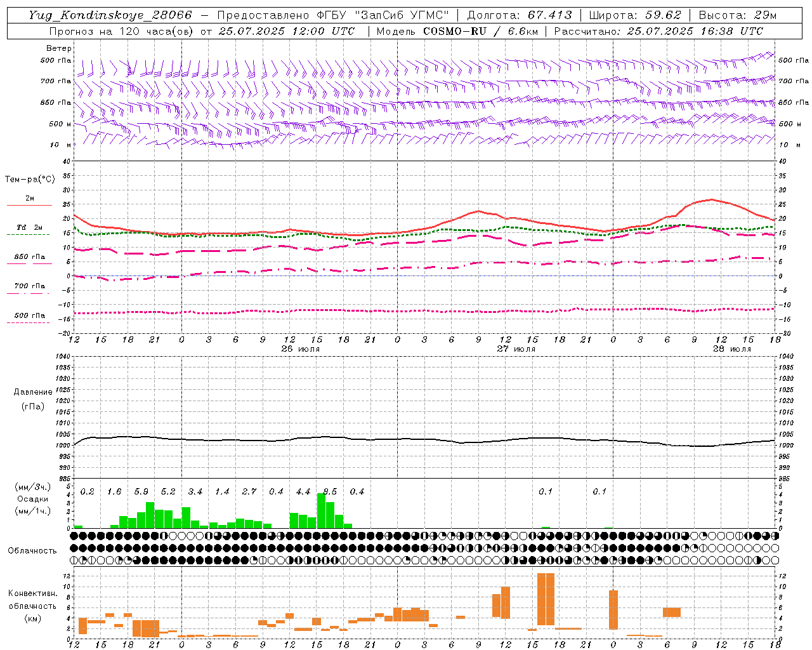The width and height of the screenshot is (812, 650).
Task: Click the 3.4 precipitation value
Action: pos(195,491)
